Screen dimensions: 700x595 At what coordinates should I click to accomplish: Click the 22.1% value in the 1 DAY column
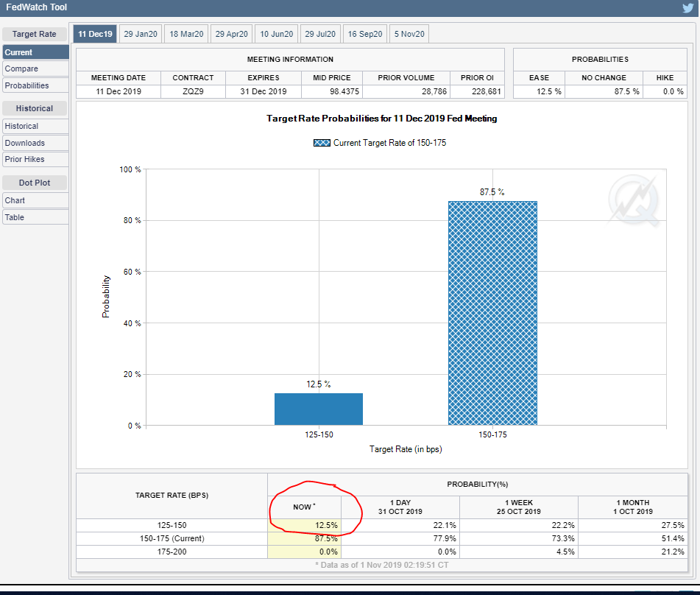(445, 525)
